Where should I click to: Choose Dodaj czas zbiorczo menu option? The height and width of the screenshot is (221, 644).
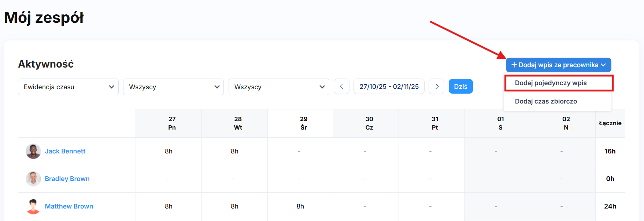pyautogui.click(x=546, y=101)
